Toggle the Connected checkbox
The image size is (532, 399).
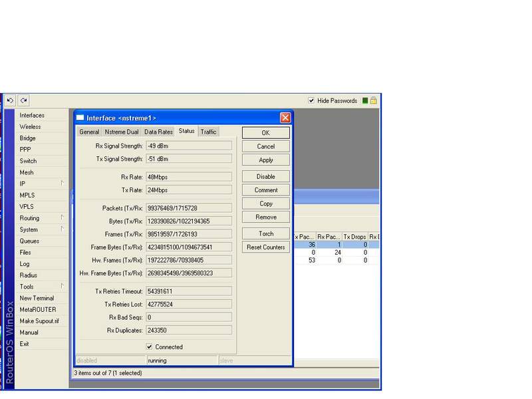coord(149,346)
